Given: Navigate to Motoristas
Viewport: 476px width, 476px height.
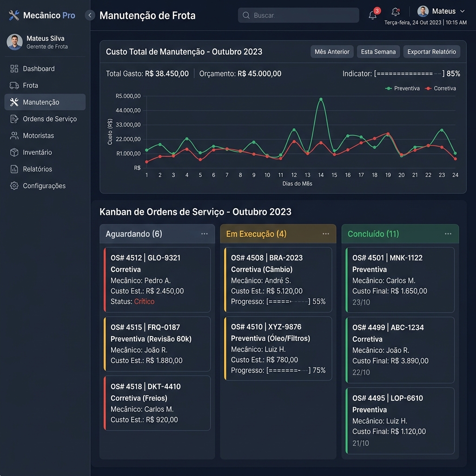Looking at the screenshot, I should tap(45, 136).
